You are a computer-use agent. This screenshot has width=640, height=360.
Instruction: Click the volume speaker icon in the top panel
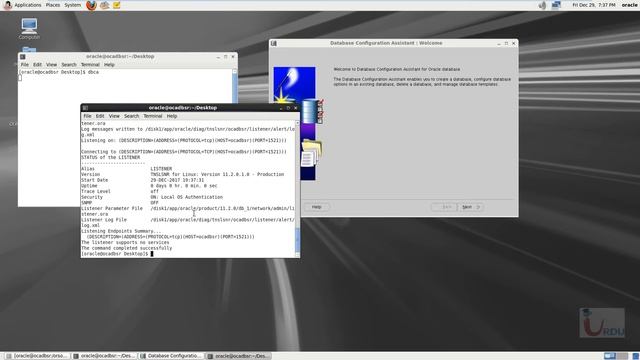(x=542, y=5)
